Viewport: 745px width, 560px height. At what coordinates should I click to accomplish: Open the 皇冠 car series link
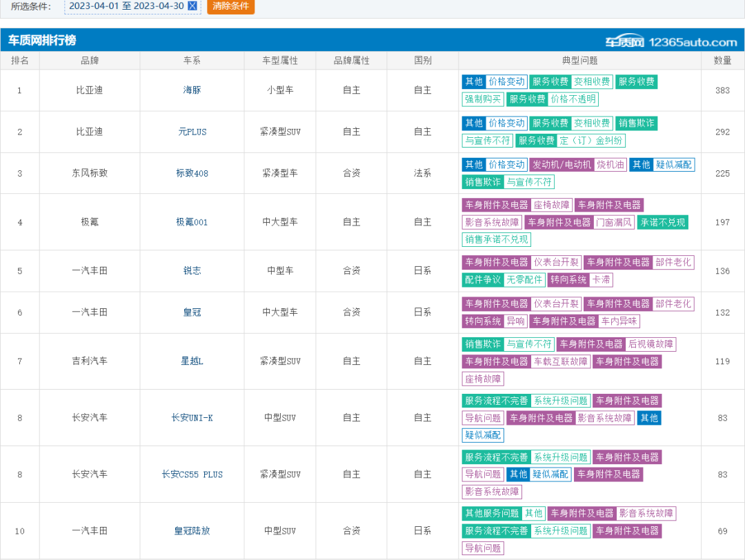click(x=192, y=312)
